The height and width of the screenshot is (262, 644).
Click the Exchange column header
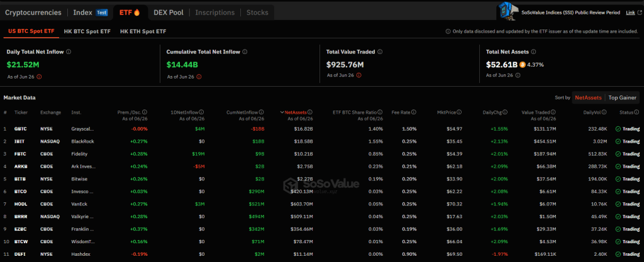(50, 112)
